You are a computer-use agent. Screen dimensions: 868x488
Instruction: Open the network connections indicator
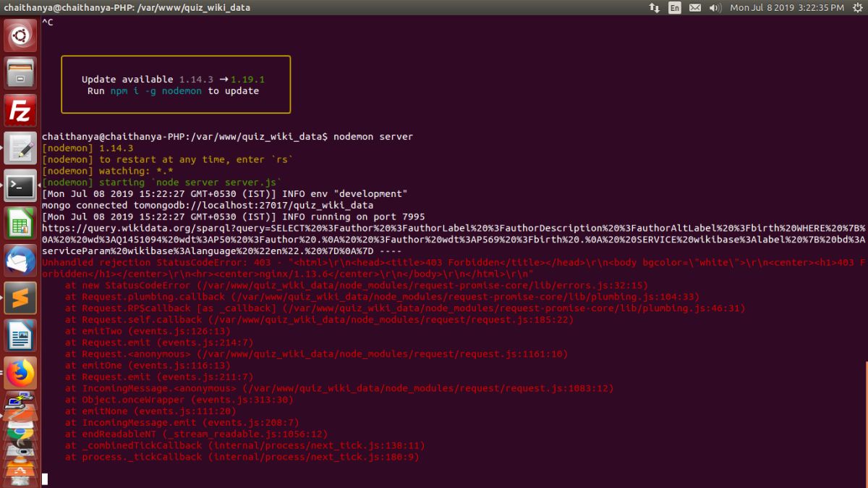coord(654,7)
